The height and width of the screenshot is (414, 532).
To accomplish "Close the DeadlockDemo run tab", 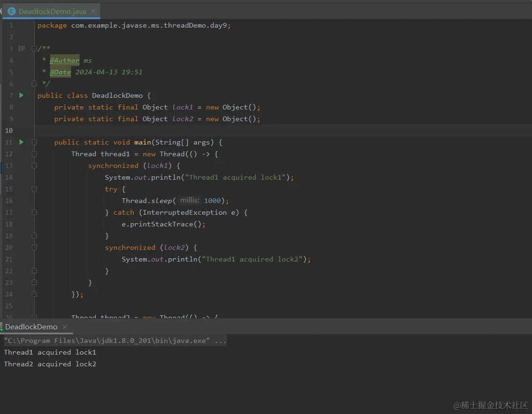I will coord(65,327).
